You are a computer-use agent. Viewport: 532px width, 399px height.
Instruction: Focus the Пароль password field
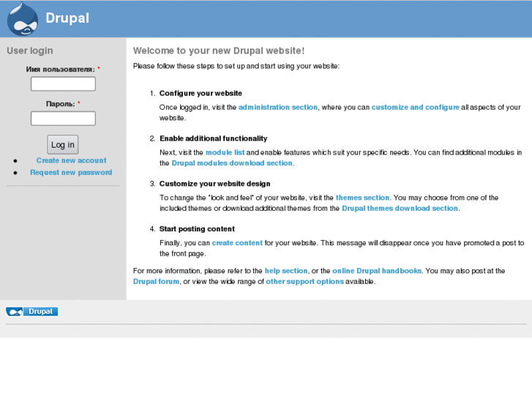point(63,119)
